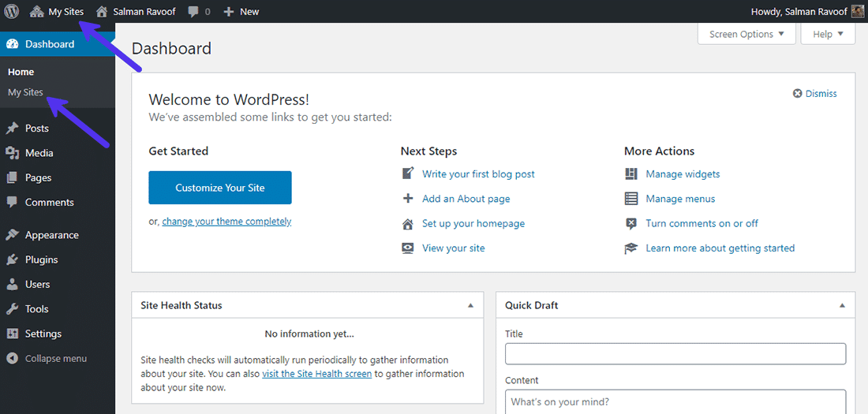Viewport: 868px width, 414px height.
Task: Open 'visit the Site Health screen' link
Action: [316, 374]
